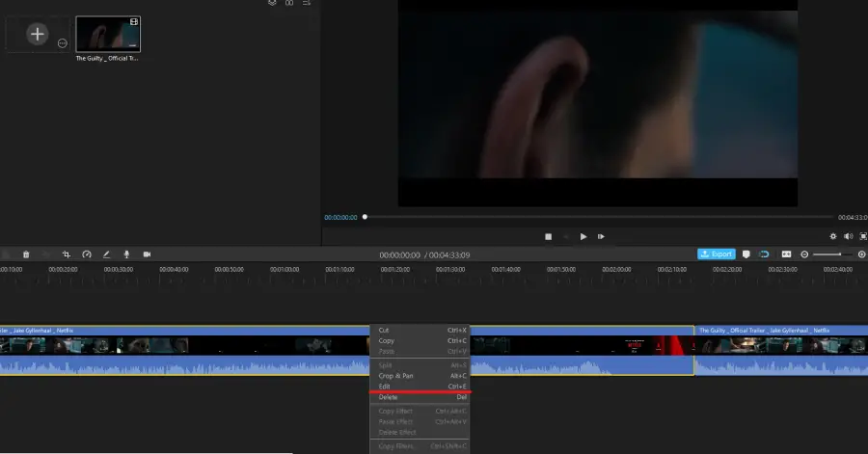This screenshot has width=868, height=454.
Task: Click the pencil Edit tool icon
Action: click(106, 254)
